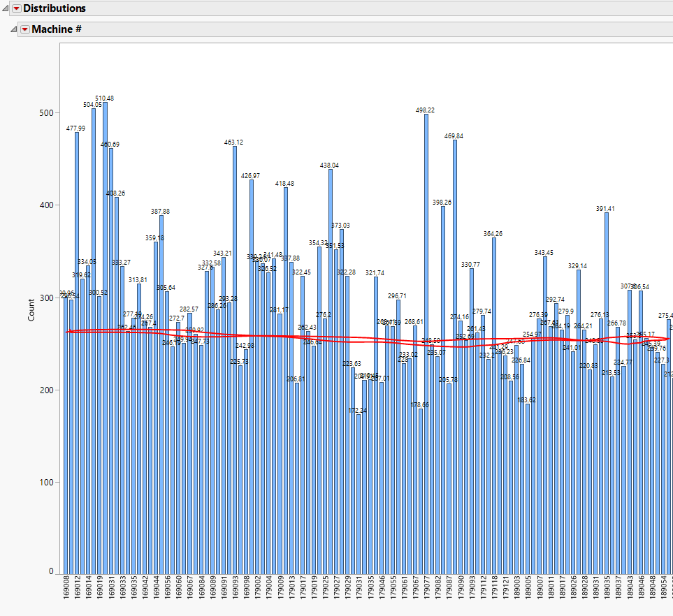Image resolution: width=673 pixels, height=616 pixels.
Task: Collapse the Distributions report outline
Action: (x=6, y=8)
